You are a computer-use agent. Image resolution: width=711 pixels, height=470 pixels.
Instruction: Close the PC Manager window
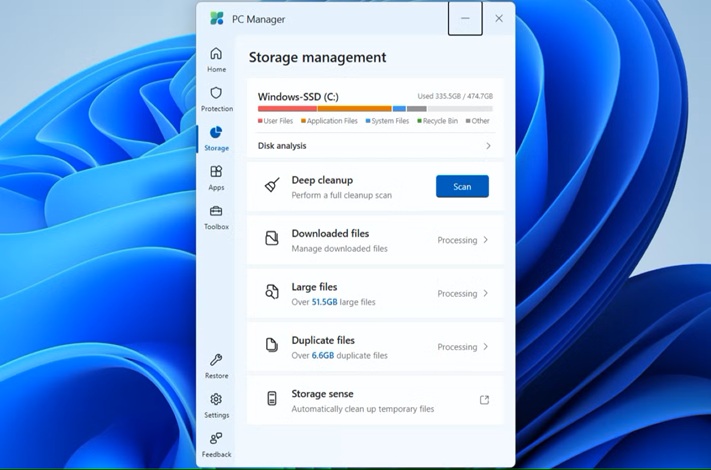499,19
